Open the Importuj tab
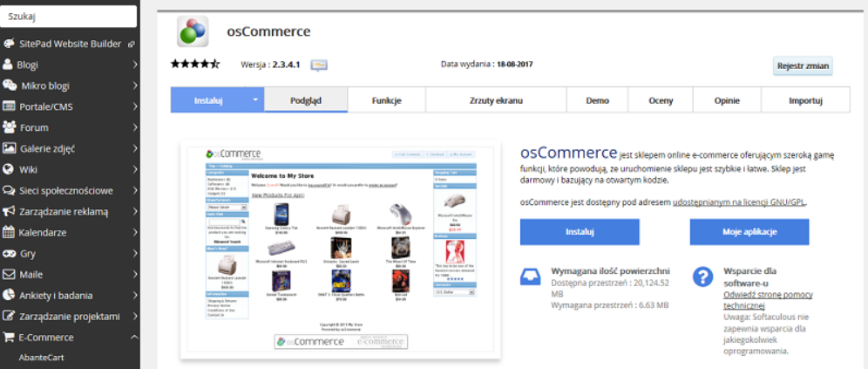 coord(805,100)
